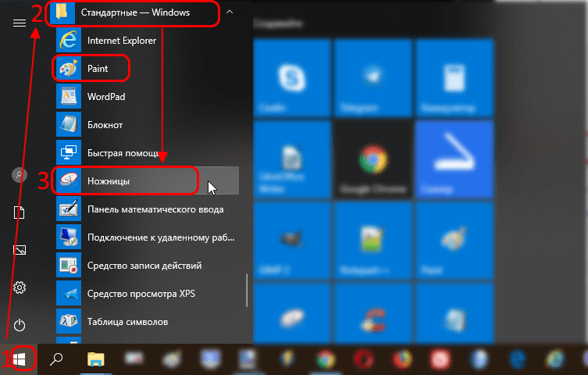Open Pictures from the Start sidebar
The width and height of the screenshot is (588, 375).
[x=19, y=250]
